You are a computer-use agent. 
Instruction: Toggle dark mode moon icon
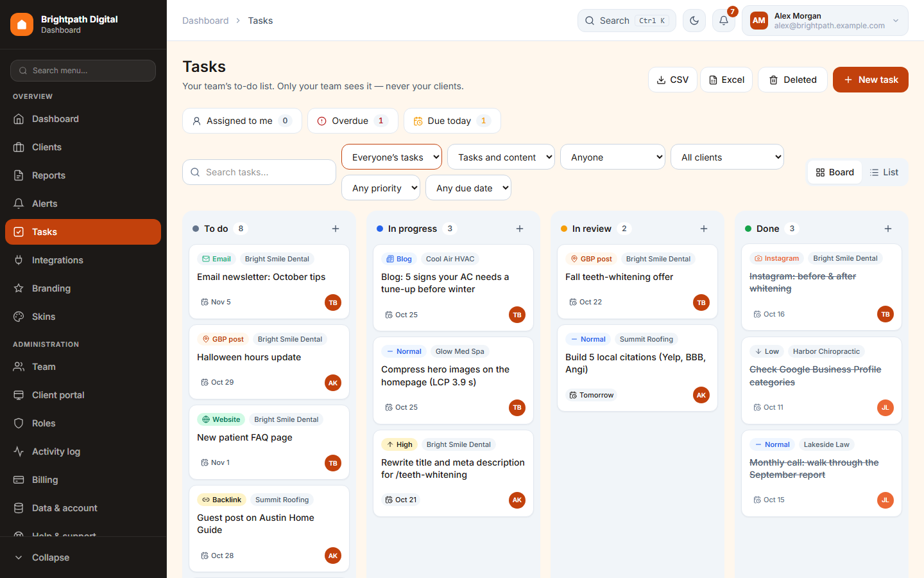point(694,21)
